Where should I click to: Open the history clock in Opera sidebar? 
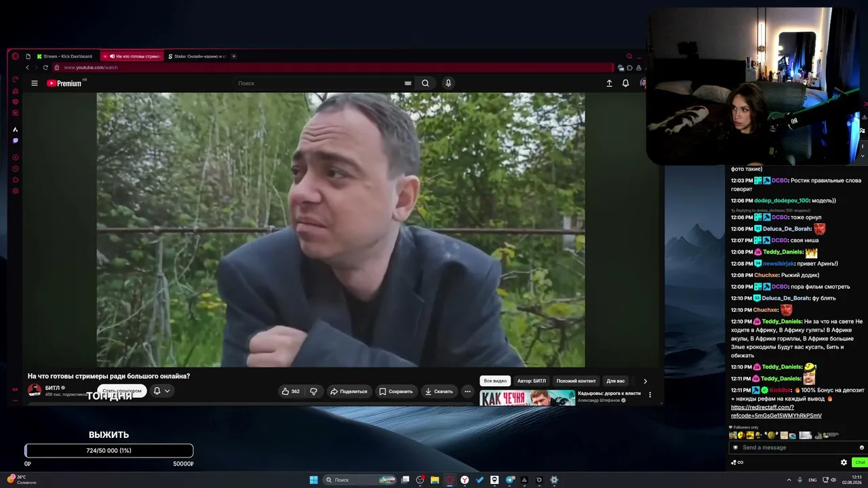[x=16, y=169]
